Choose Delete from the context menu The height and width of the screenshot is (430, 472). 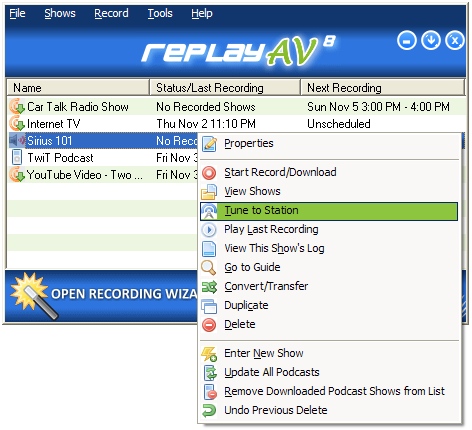click(x=329, y=324)
